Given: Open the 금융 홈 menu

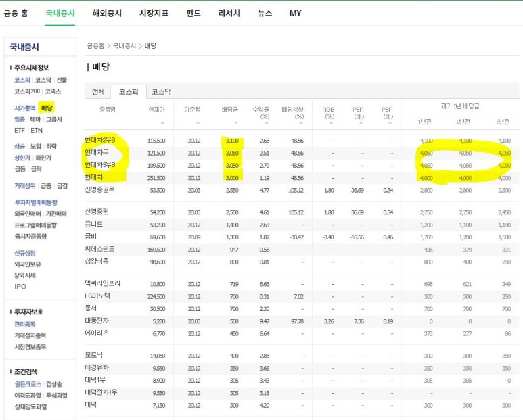Looking at the screenshot, I should click(16, 14).
